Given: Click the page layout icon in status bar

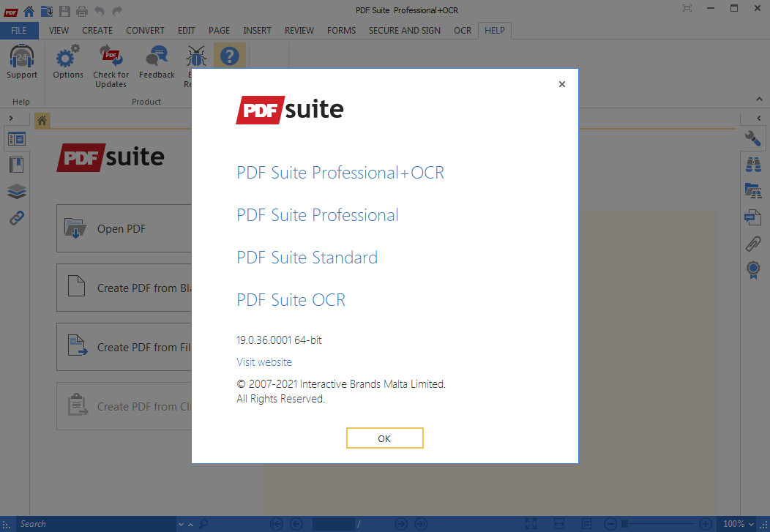Looking at the screenshot, I should (x=586, y=524).
